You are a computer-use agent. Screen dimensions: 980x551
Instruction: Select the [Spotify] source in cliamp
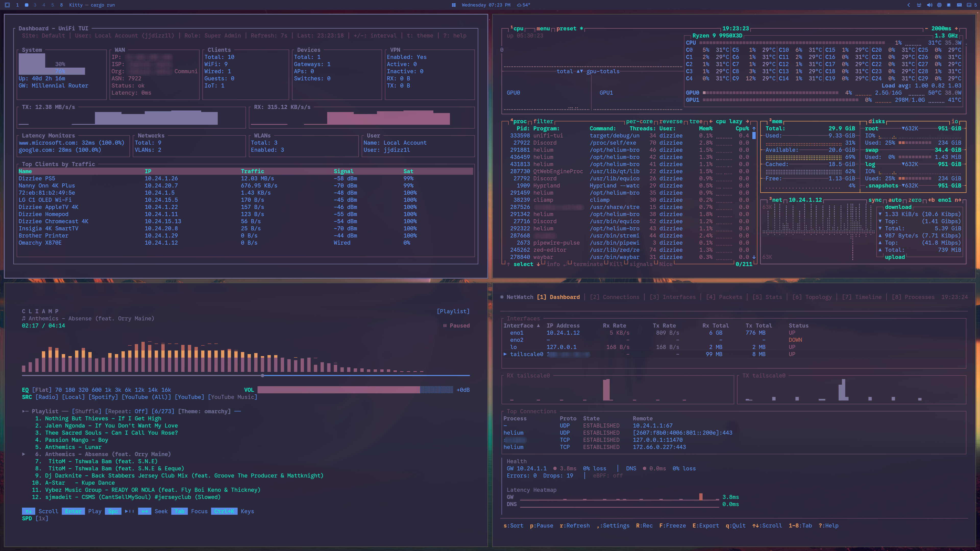pos(103,397)
